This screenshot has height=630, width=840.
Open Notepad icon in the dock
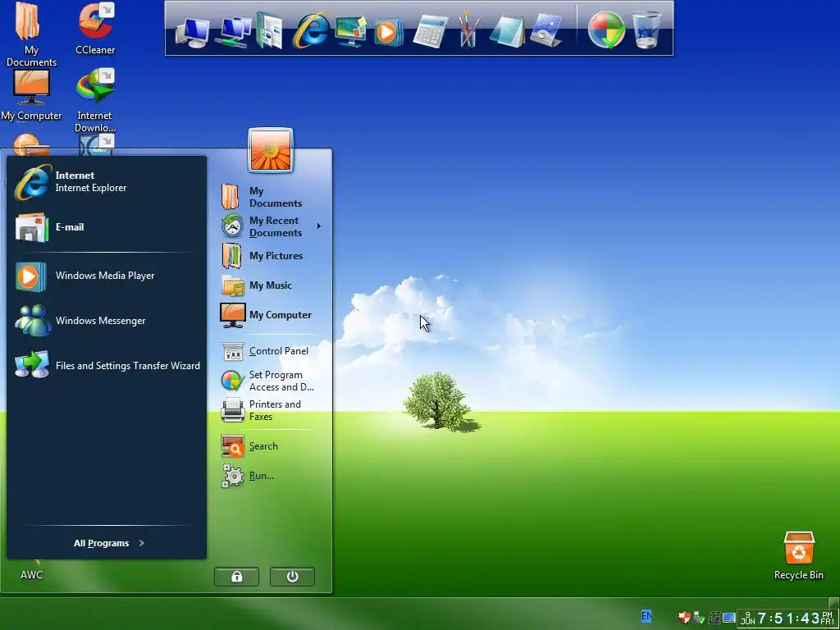pos(507,31)
